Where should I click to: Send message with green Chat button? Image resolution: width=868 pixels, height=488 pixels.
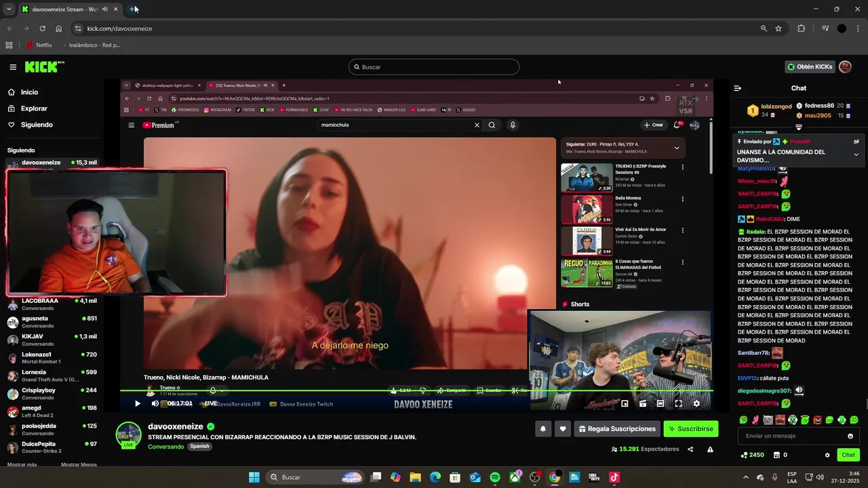point(848,455)
